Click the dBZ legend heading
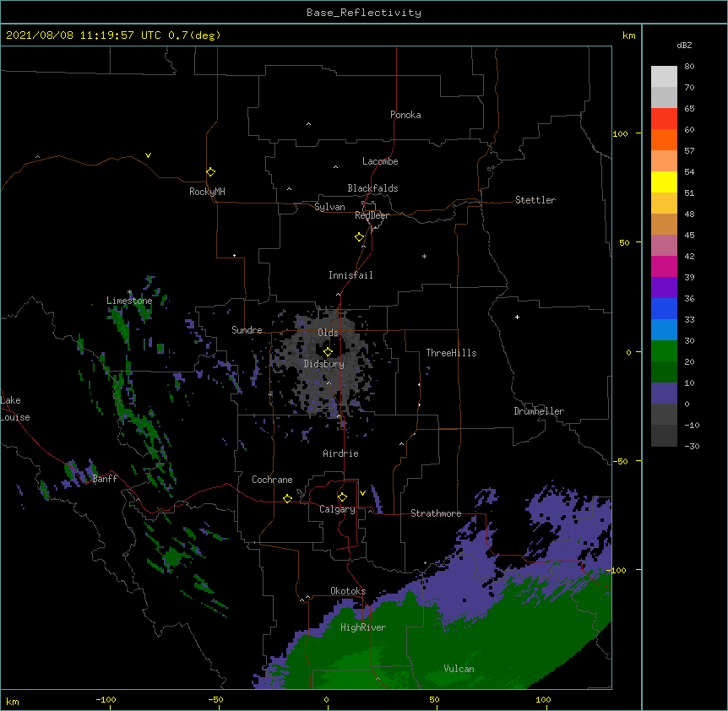728x711 pixels. 684,45
